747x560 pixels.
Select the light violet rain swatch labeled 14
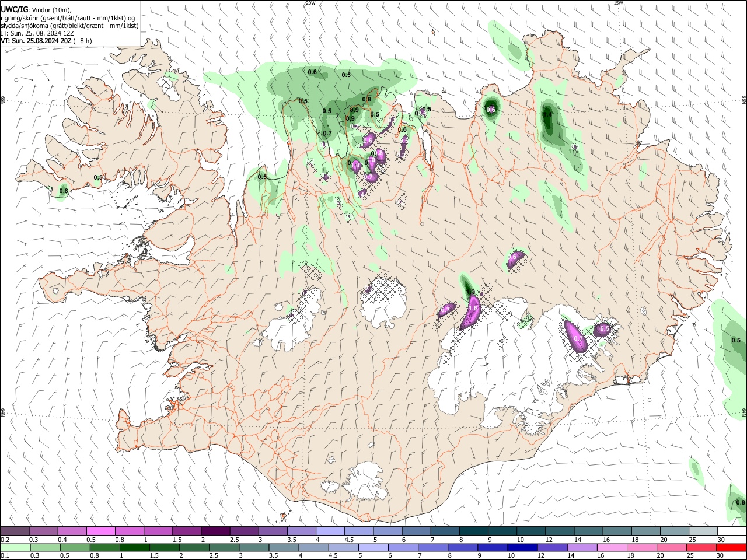click(x=582, y=548)
